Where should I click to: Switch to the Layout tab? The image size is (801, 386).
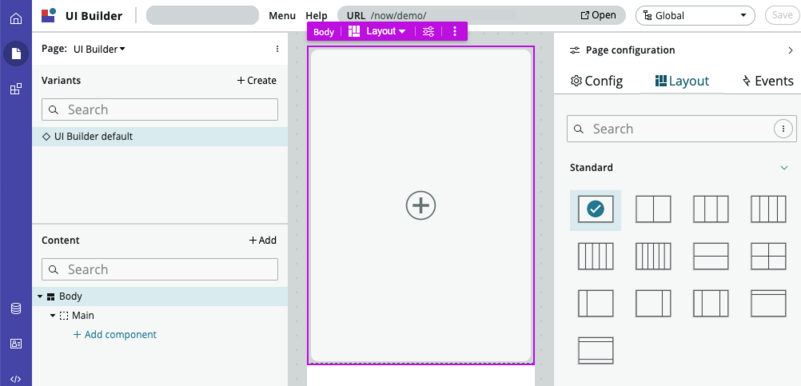[682, 81]
